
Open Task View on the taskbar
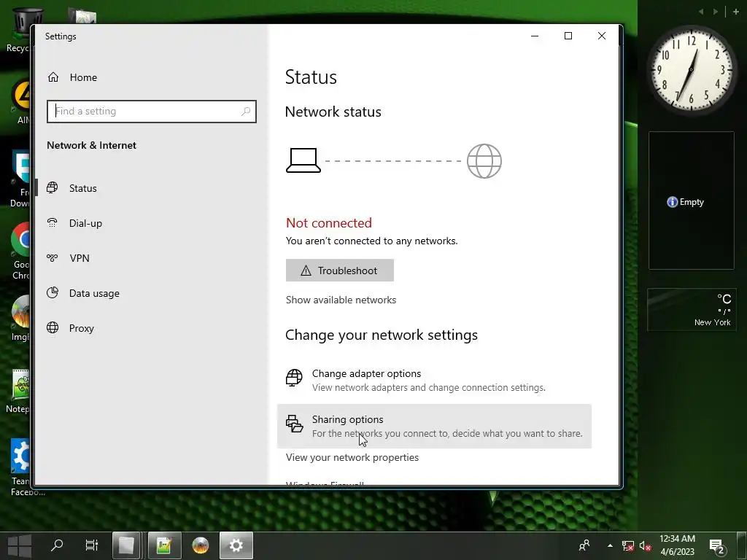(x=91, y=545)
